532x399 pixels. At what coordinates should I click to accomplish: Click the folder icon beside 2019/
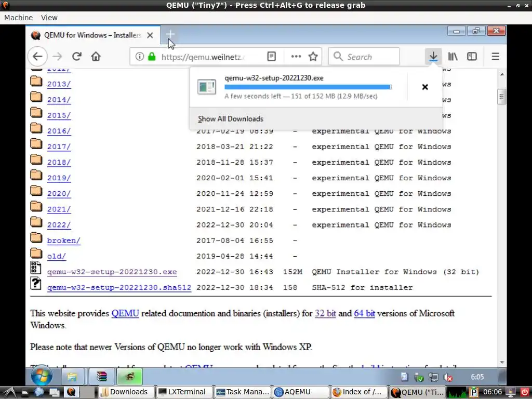coord(36,176)
